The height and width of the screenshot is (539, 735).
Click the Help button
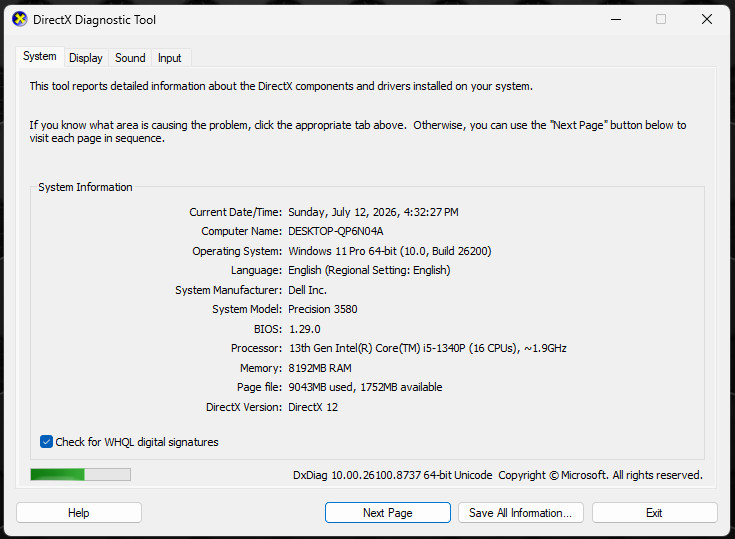pos(79,513)
